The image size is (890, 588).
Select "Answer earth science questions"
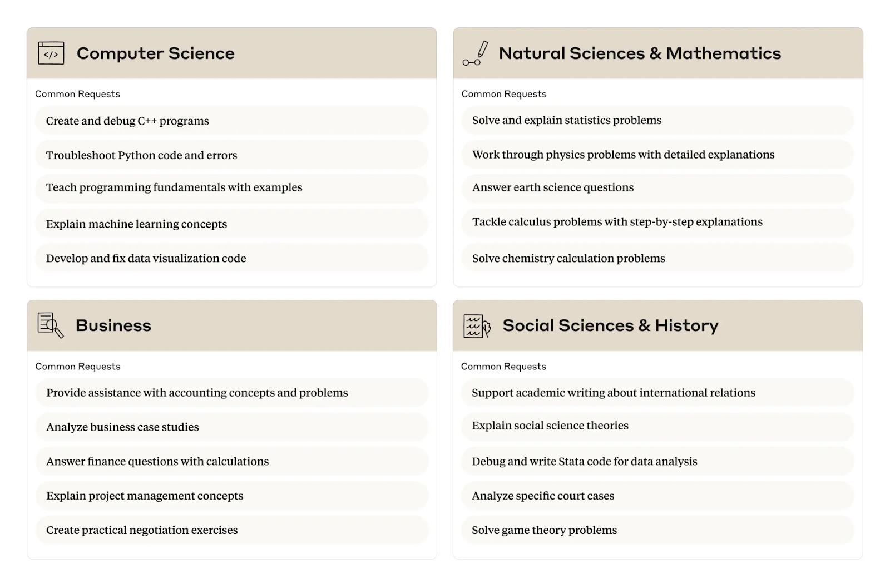[553, 187]
